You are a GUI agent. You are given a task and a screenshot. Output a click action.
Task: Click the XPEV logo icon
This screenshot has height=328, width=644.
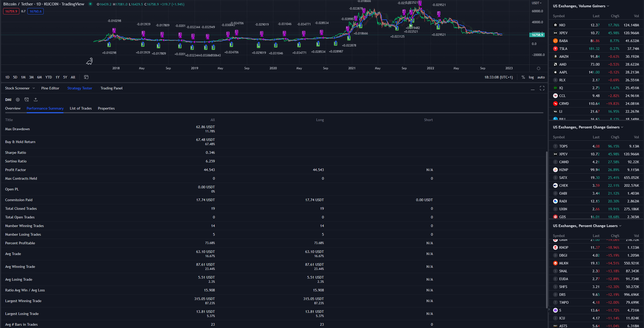click(x=555, y=33)
